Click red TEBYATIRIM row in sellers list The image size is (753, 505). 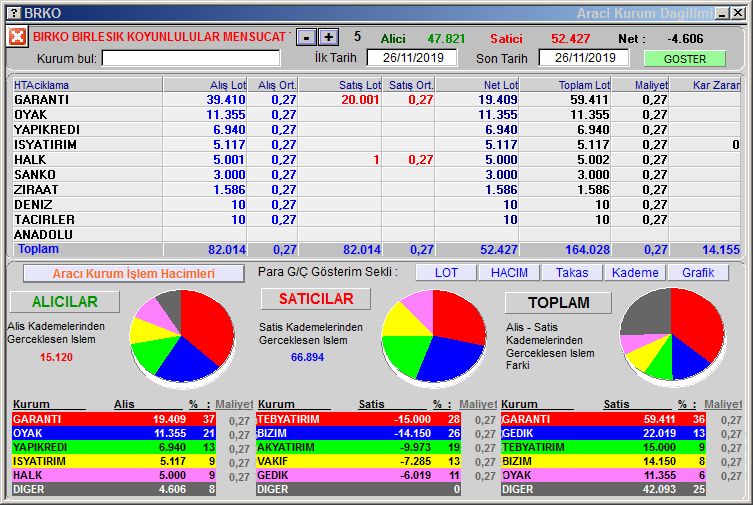pos(358,419)
